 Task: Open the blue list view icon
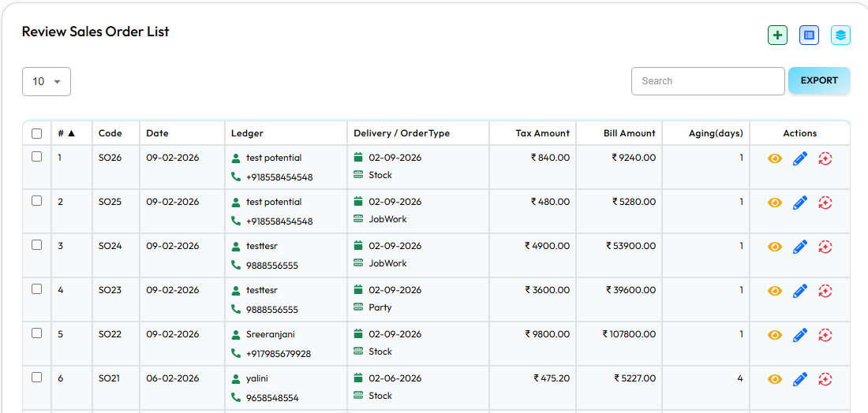[x=809, y=35]
